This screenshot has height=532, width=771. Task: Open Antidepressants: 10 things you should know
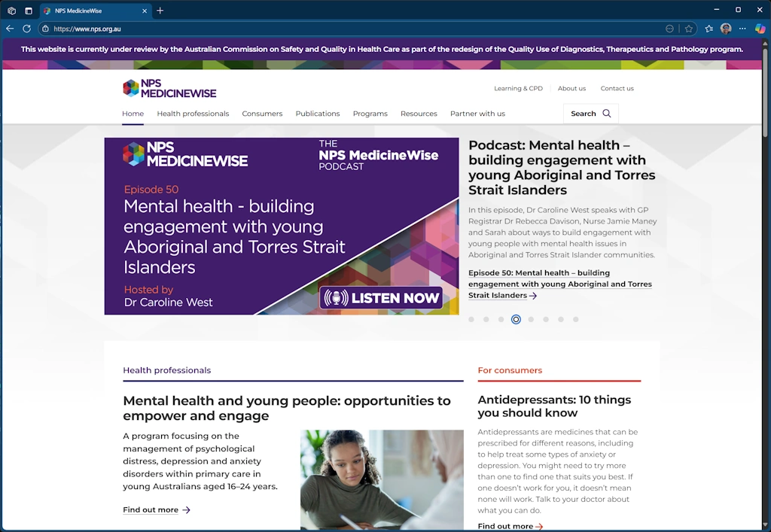pyautogui.click(x=554, y=406)
